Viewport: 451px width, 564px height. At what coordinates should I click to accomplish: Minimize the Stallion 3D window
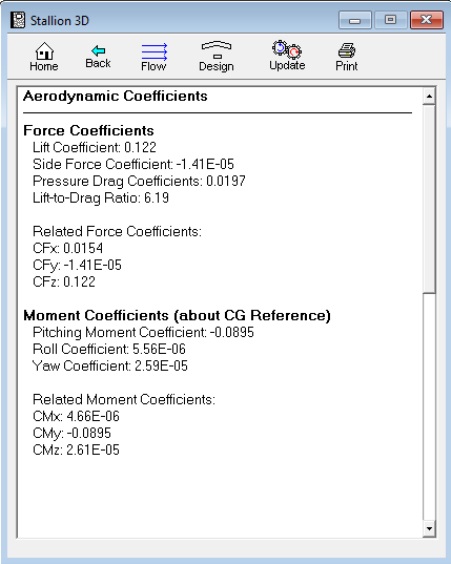coord(355,20)
